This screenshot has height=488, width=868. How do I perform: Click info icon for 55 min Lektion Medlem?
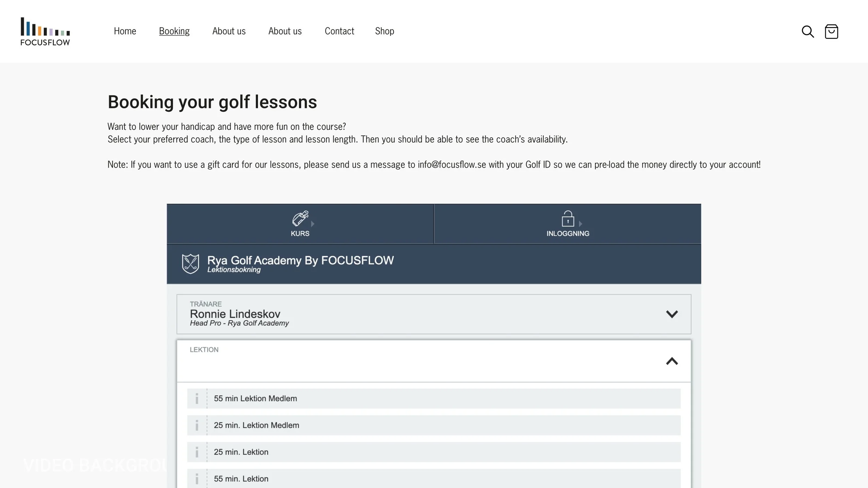(x=197, y=398)
